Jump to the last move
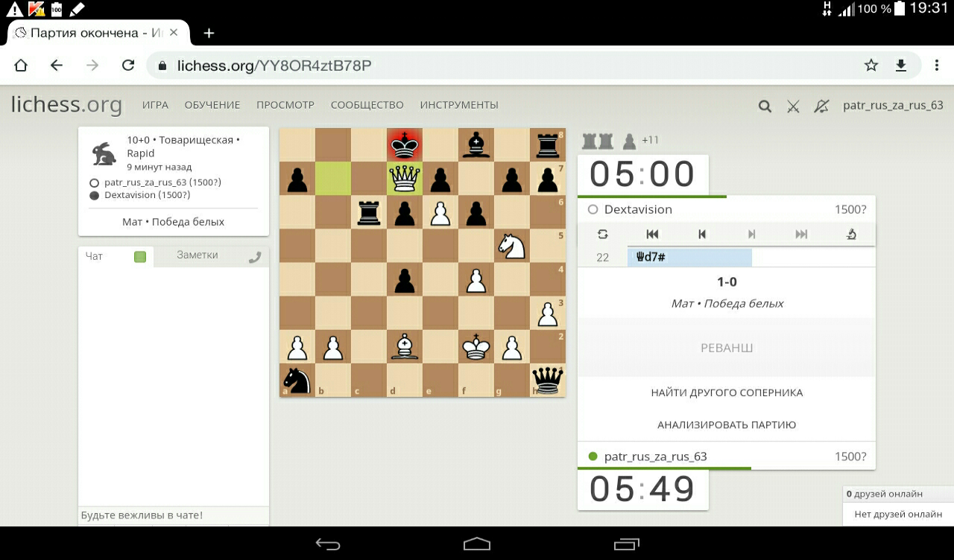 pos(801,234)
